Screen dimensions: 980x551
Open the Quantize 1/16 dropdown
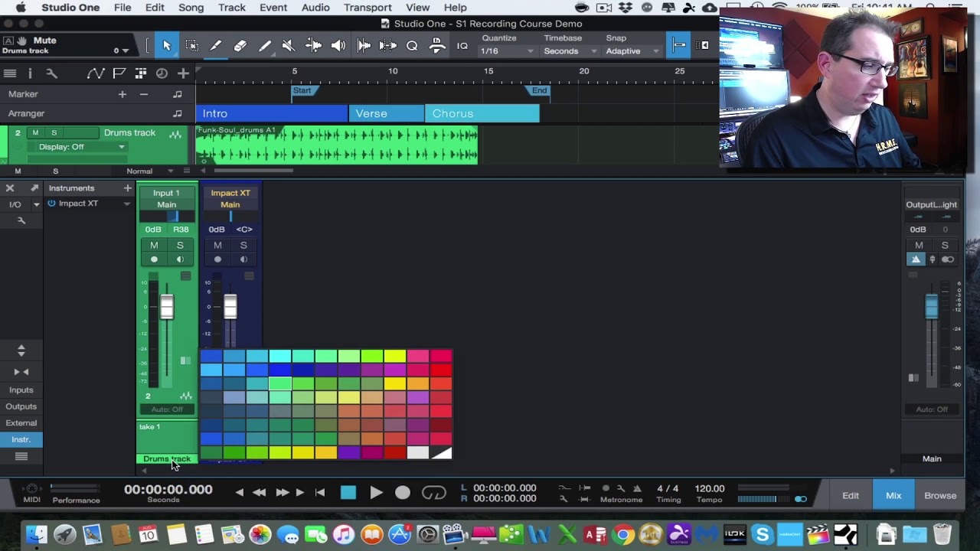(507, 51)
